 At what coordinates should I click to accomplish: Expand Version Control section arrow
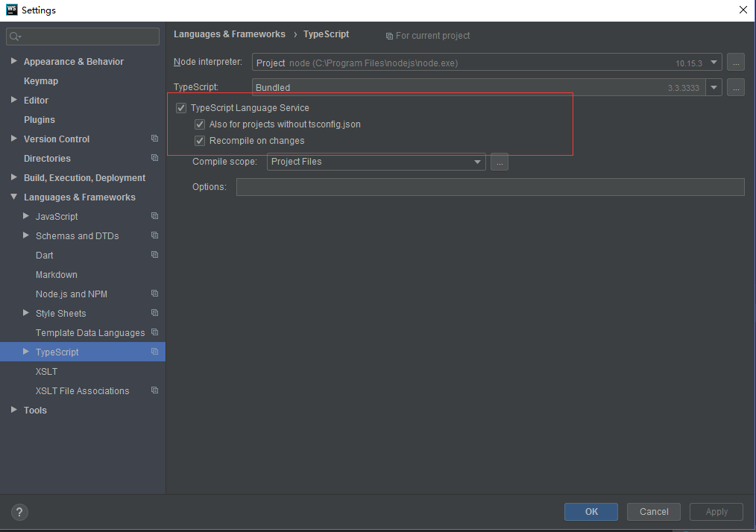[x=14, y=139]
